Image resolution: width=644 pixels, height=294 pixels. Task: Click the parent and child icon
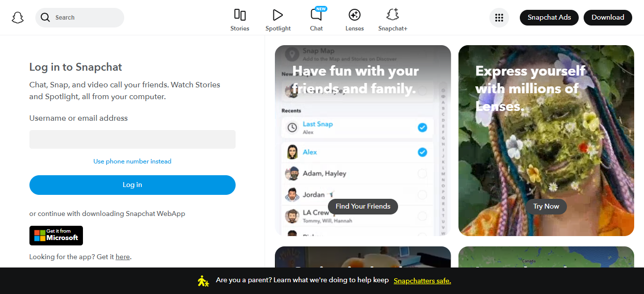[203, 281]
